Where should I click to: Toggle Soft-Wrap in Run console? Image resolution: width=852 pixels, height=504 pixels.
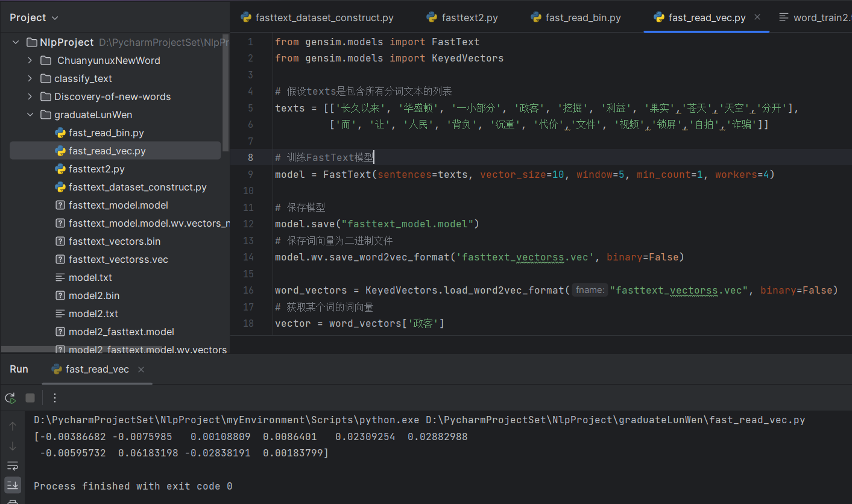click(13, 465)
